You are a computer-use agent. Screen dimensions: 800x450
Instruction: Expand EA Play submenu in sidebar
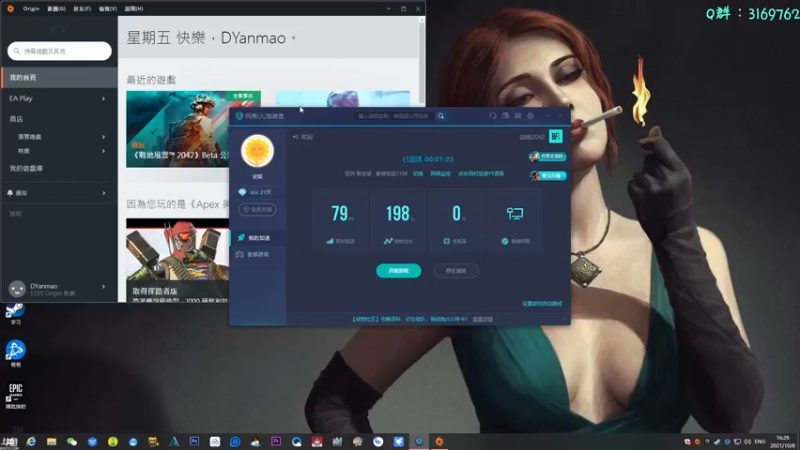click(x=104, y=98)
